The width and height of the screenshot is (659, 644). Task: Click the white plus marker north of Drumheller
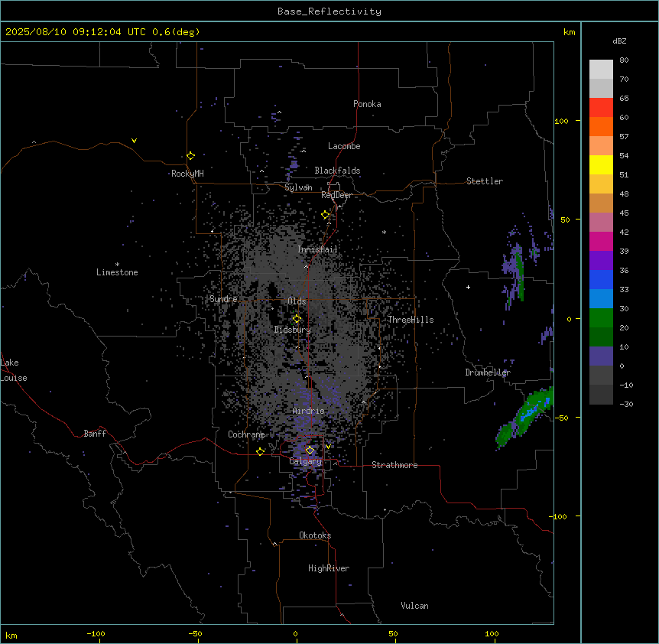tap(468, 287)
